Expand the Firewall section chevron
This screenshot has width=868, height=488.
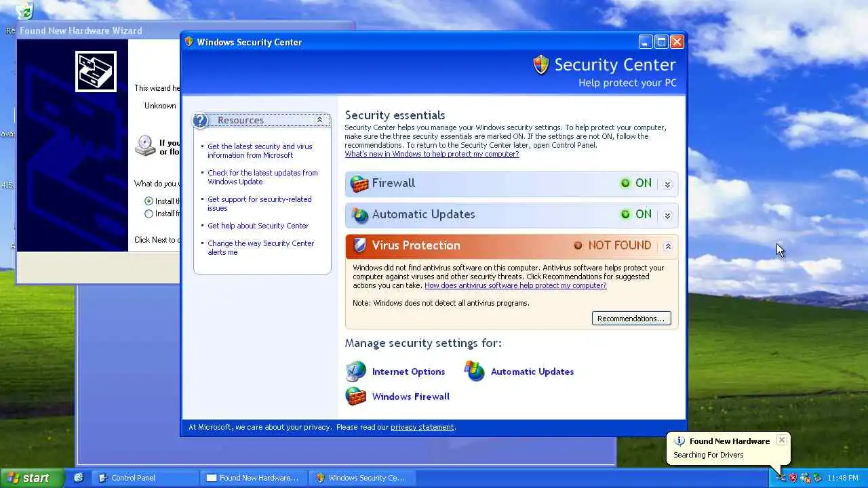pyautogui.click(x=667, y=184)
